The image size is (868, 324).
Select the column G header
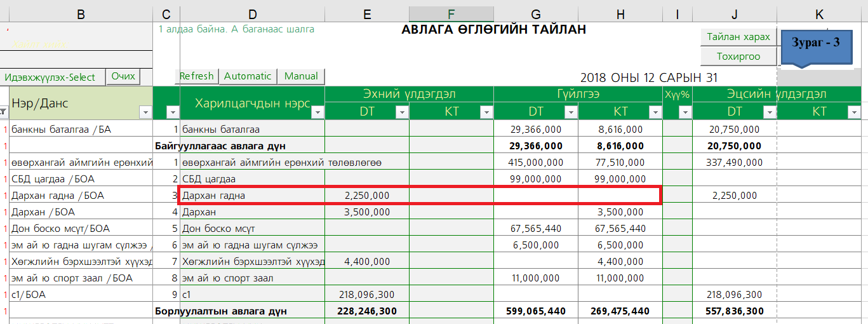pos(536,14)
